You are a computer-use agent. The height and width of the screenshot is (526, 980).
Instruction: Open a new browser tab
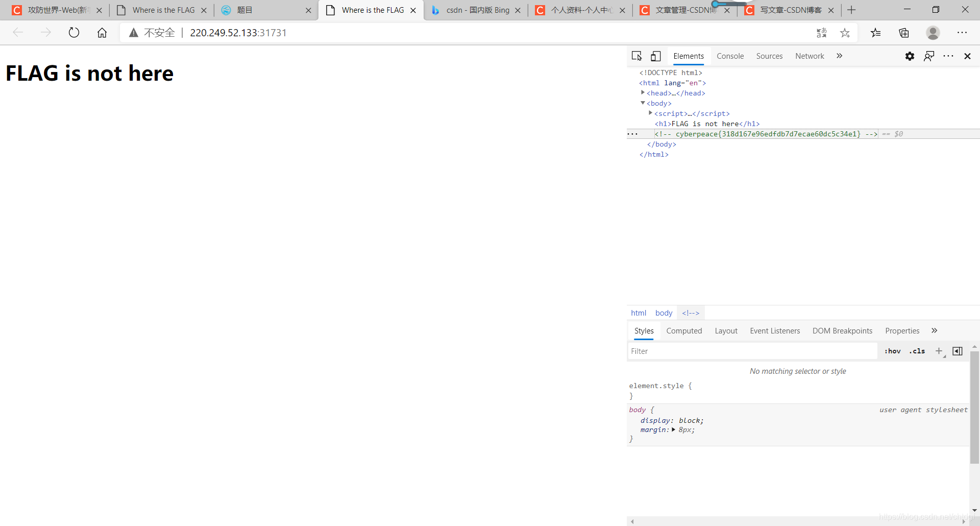pyautogui.click(x=851, y=10)
